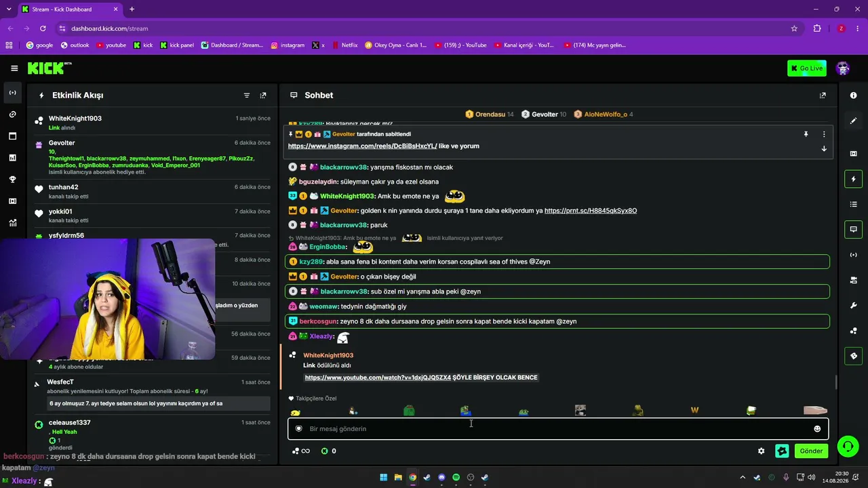
Task: Click the green Kick coin balance
Action: tap(328, 451)
